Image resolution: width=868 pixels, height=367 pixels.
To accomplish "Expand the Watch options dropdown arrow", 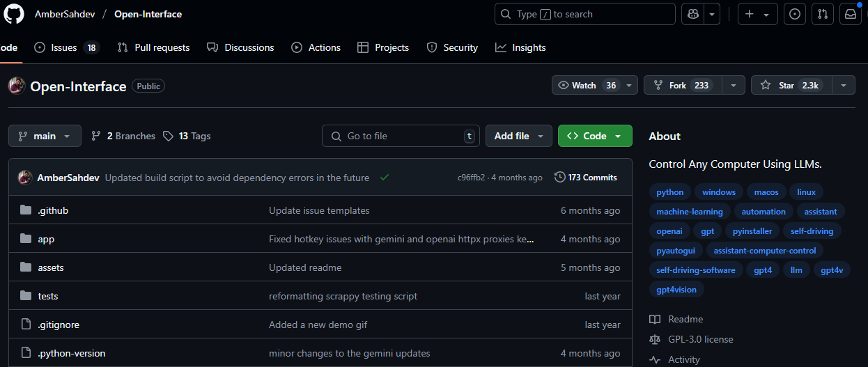I will click(630, 86).
